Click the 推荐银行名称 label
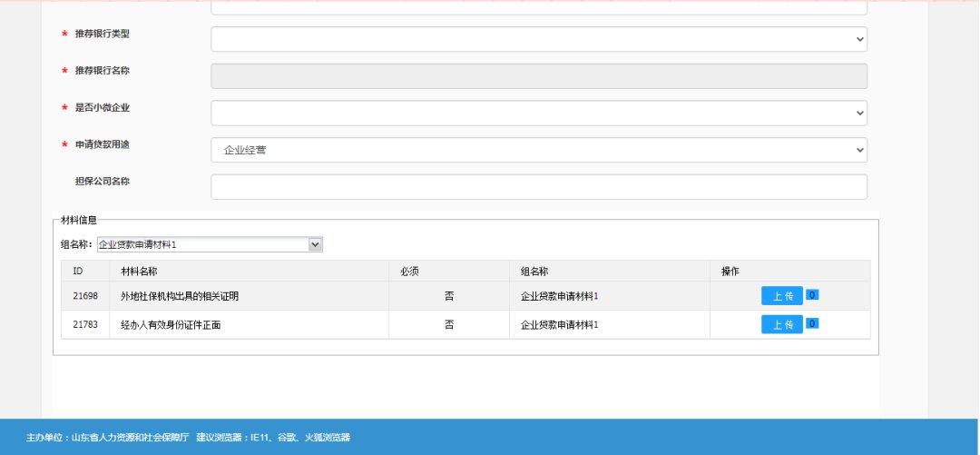Screen dimensions: 980x455 pos(103,71)
